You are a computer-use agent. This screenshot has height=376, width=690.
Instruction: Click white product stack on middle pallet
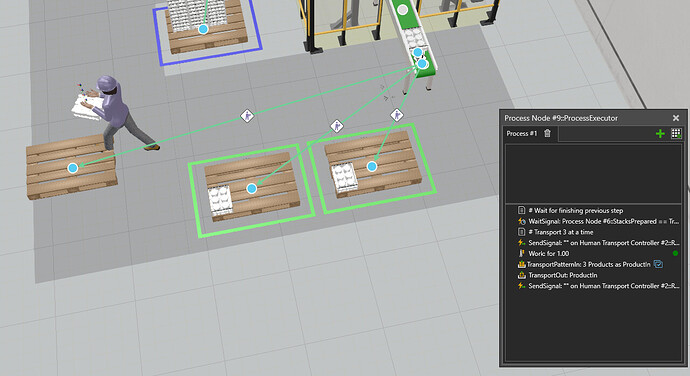pyautogui.click(x=220, y=200)
